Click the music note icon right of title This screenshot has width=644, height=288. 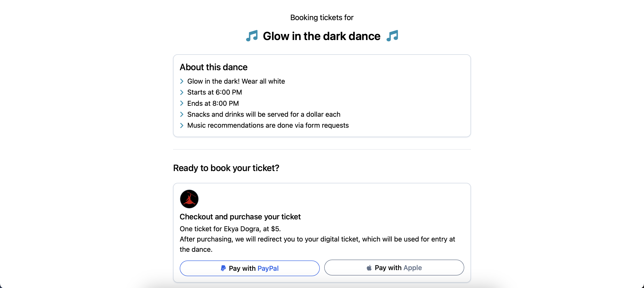(392, 36)
